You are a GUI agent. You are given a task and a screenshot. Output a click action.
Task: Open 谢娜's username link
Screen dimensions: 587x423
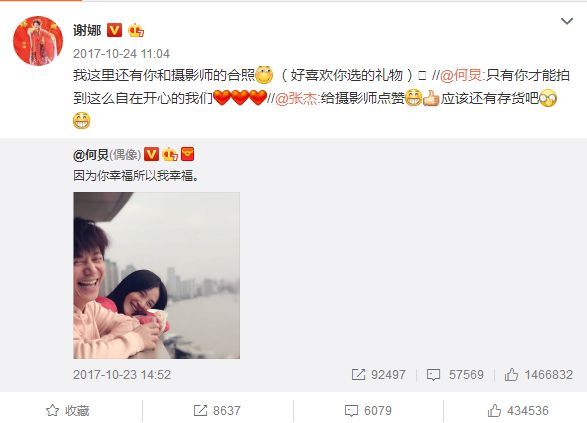[x=87, y=30]
